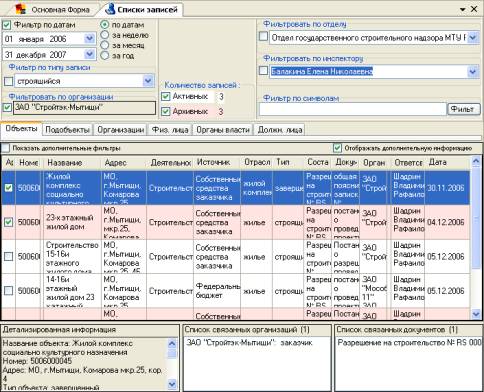Select the за месяц radio button
Image resolution: width=484 pixels, height=392 pixels.
click(105, 45)
